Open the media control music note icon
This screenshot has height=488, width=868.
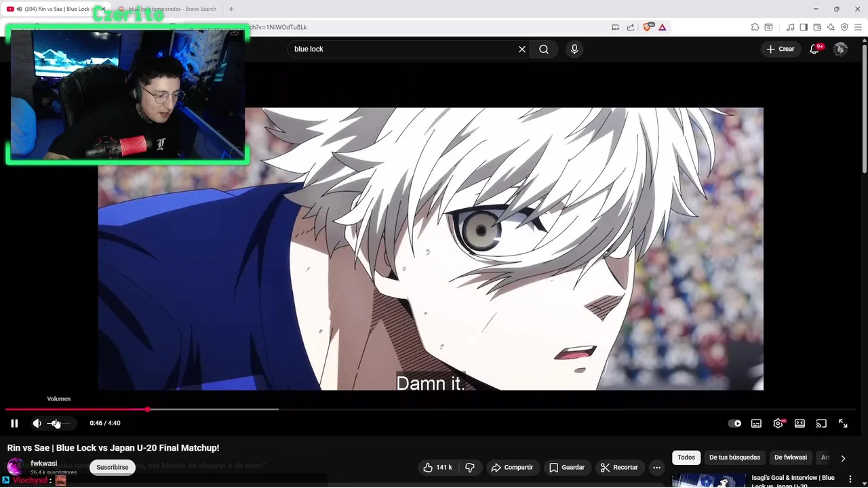click(x=791, y=27)
